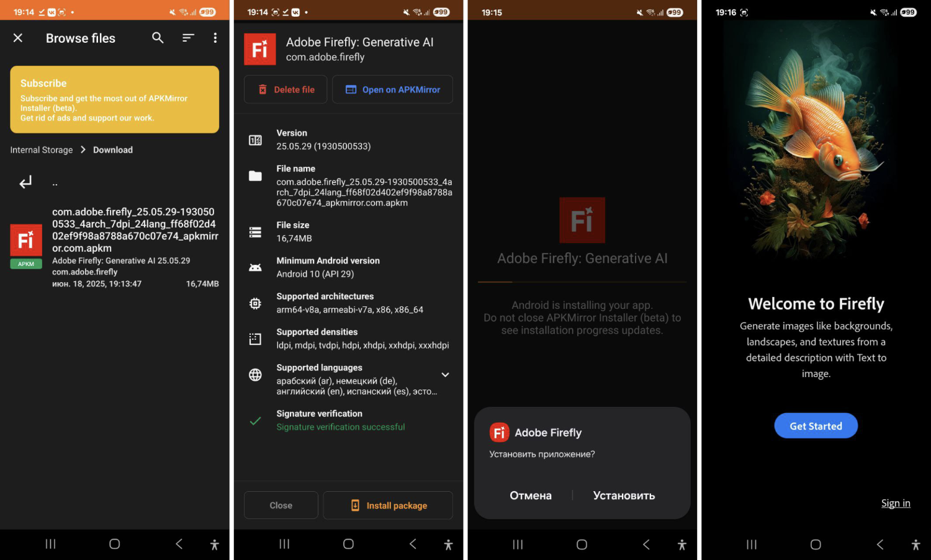This screenshot has height=560, width=931.
Task: Go up via the '..' entry
Action: pos(55,184)
